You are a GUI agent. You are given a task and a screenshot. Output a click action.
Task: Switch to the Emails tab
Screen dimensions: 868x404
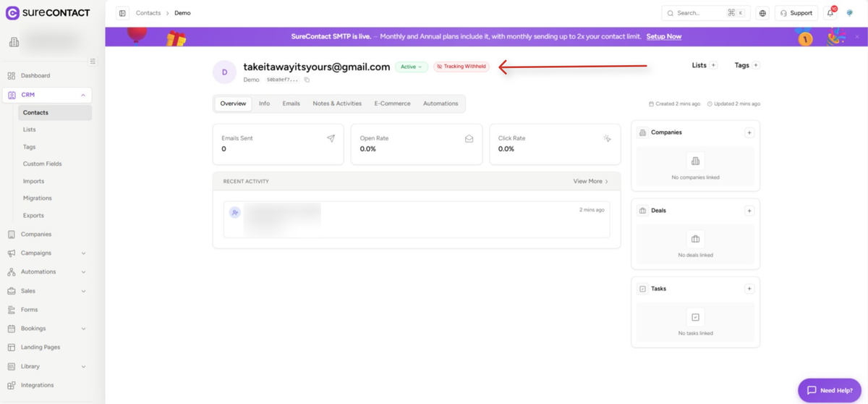tap(291, 104)
